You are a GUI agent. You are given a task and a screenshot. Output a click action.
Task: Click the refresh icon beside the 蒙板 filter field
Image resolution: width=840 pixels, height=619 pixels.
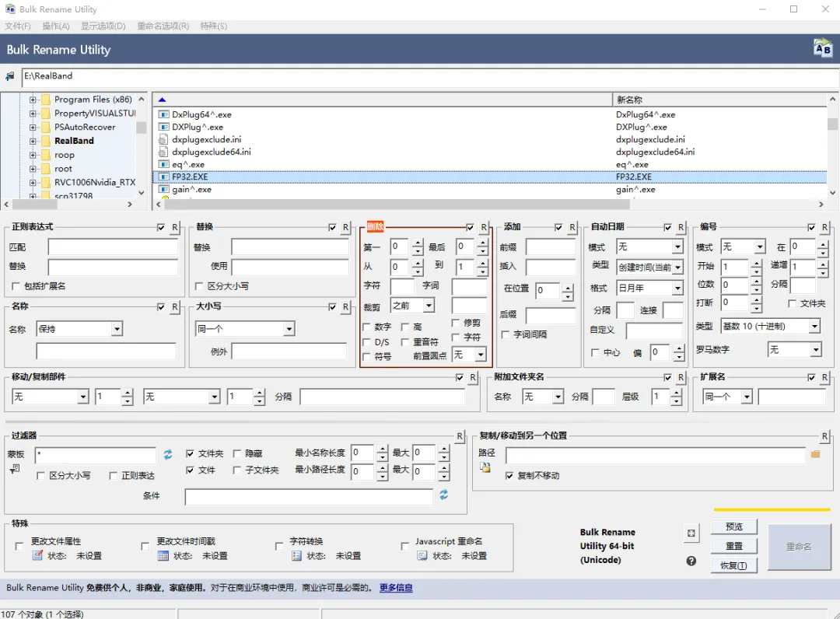pos(168,454)
